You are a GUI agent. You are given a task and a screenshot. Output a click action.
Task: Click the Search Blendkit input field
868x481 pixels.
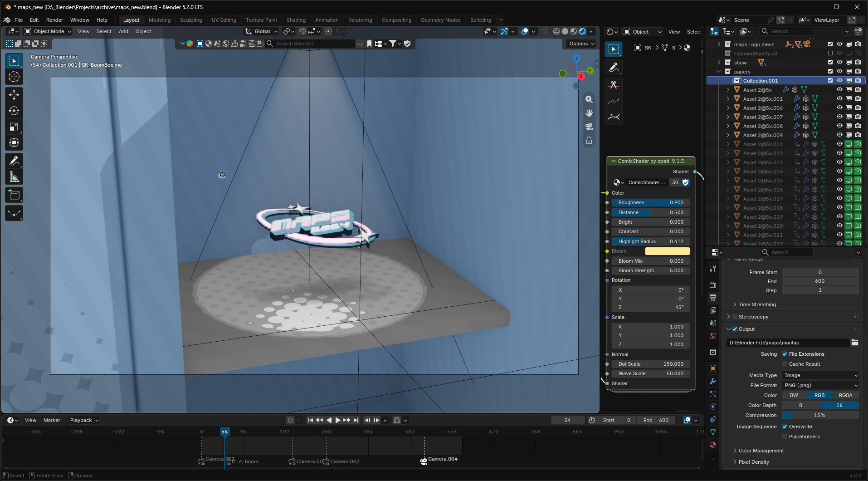click(x=311, y=44)
